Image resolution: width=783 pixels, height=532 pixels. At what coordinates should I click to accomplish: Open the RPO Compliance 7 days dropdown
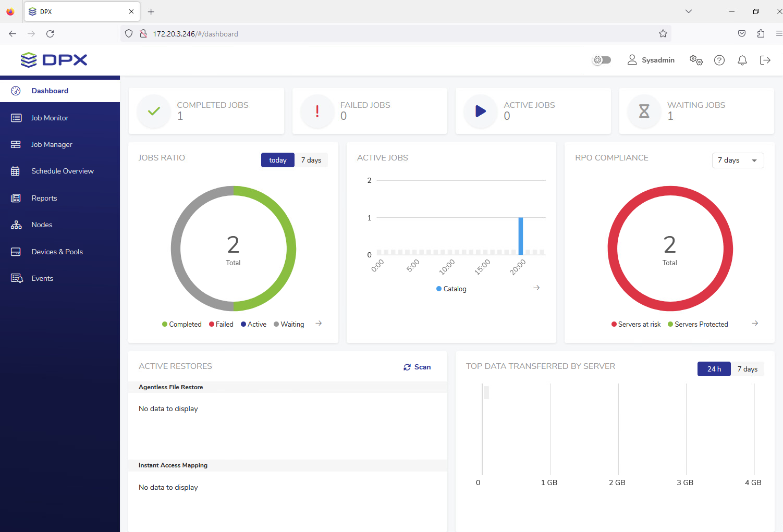[x=738, y=160]
